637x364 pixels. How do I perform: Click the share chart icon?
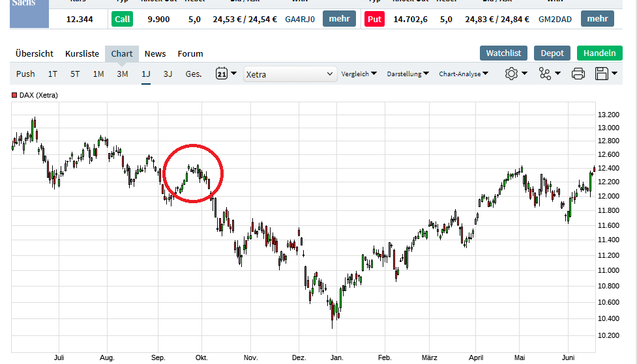coord(545,74)
